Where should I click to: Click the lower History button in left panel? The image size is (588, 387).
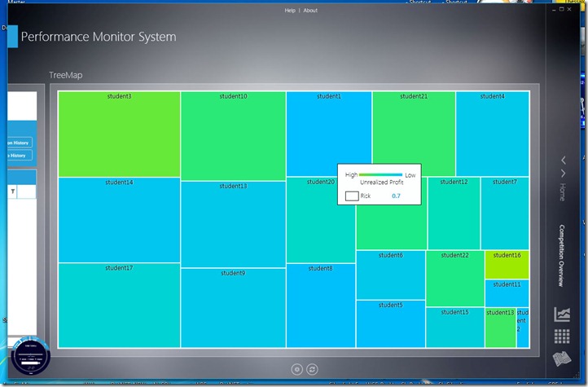pyautogui.click(x=20, y=156)
